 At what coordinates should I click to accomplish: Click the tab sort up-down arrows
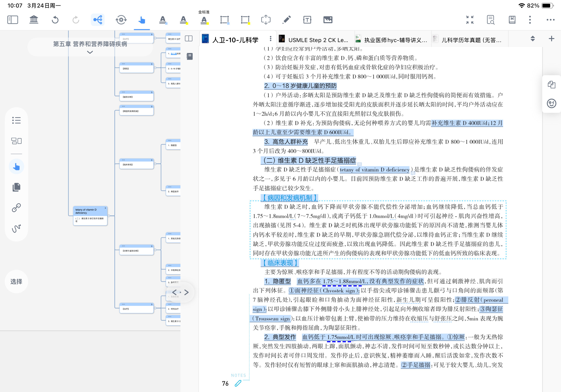tap(533, 39)
